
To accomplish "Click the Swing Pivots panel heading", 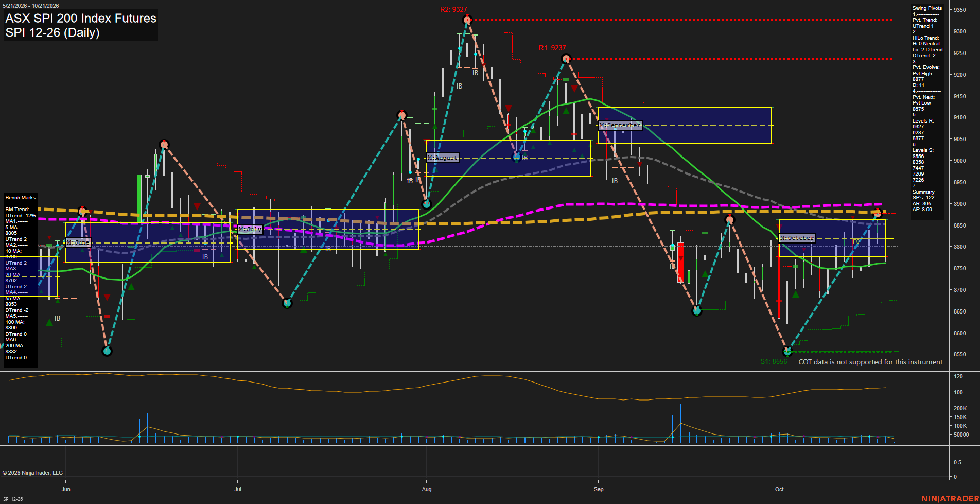I will [927, 8].
